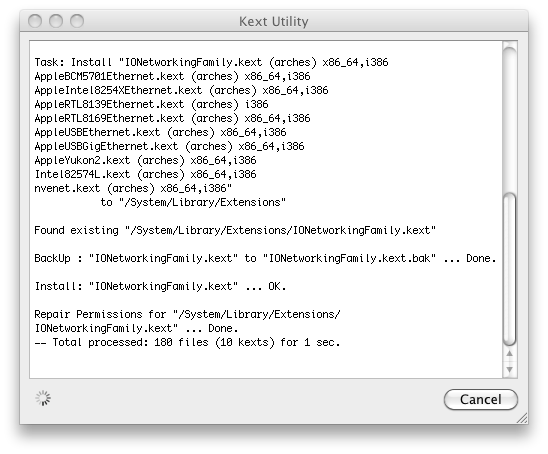Minimize the Kext Utility window

tap(56, 21)
